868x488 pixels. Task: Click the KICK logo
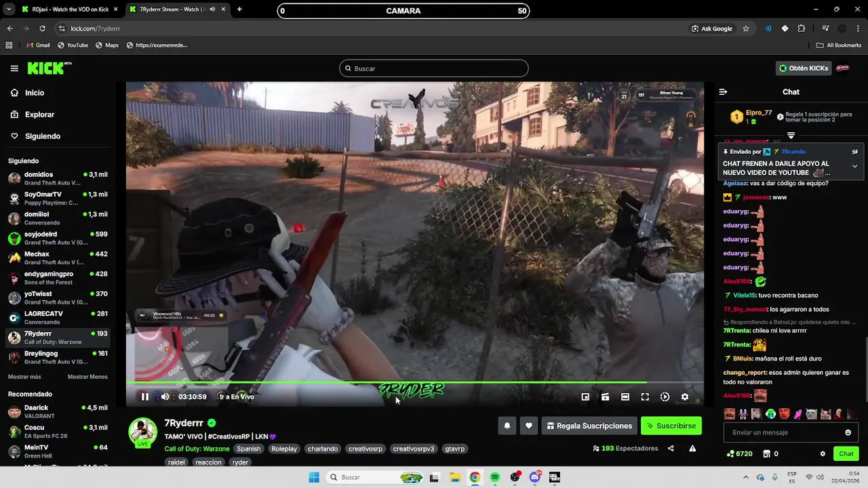pyautogui.click(x=49, y=68)
